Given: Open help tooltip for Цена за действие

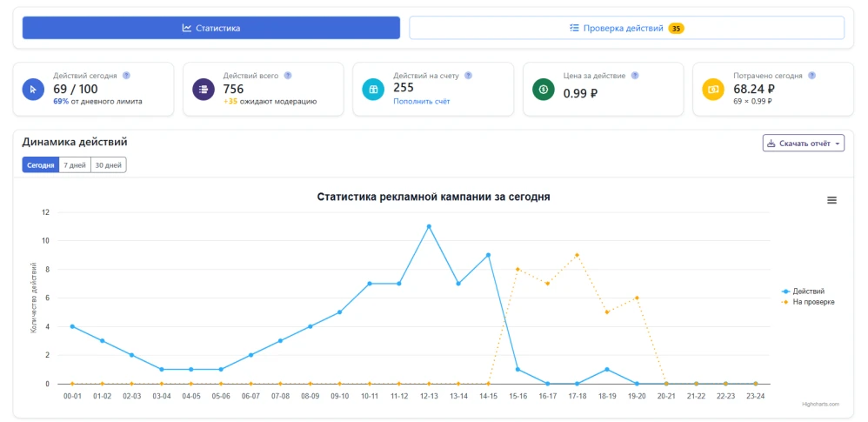Looking at the screenshot, I should tap(635, 76).
